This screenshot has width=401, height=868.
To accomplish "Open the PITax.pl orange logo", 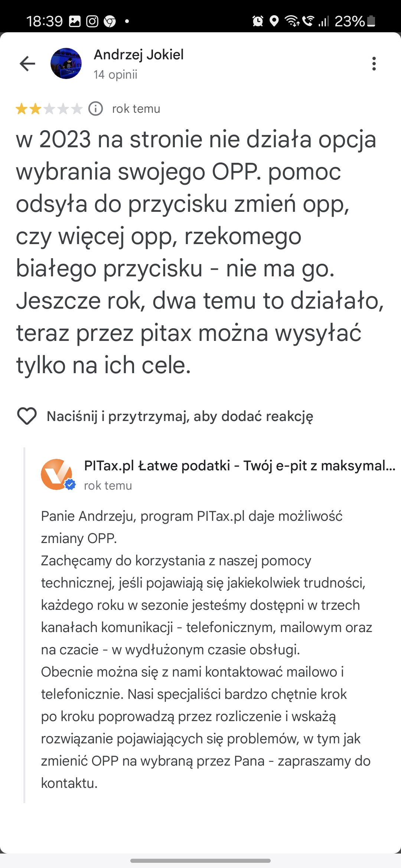I will click(x=57, y=474).
